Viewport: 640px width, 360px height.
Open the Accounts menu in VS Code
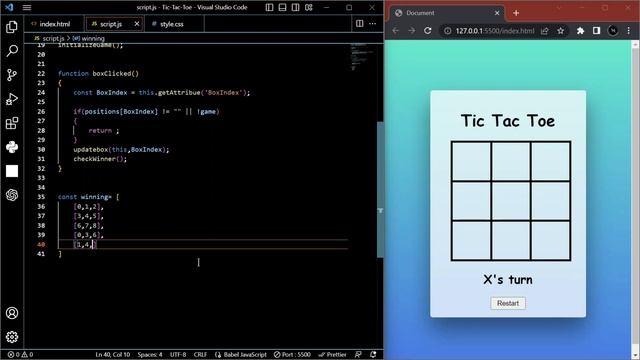pyautogui.click(x=12, y=313)
